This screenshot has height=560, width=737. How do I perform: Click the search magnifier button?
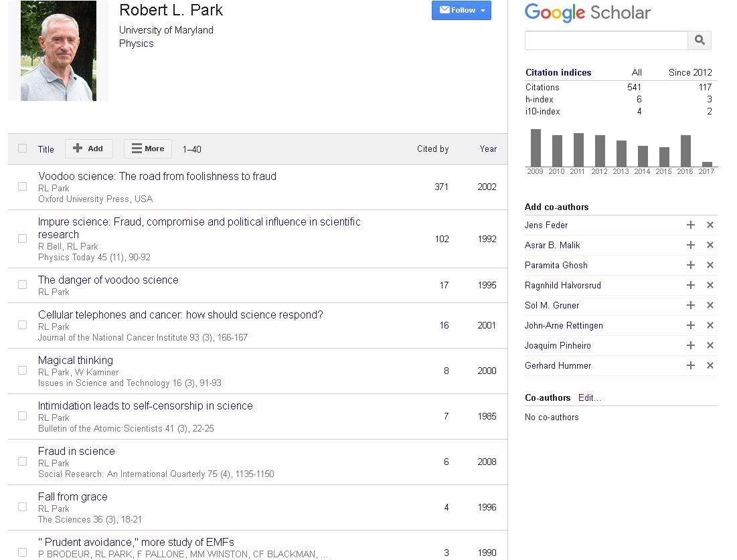click(700, 40)
